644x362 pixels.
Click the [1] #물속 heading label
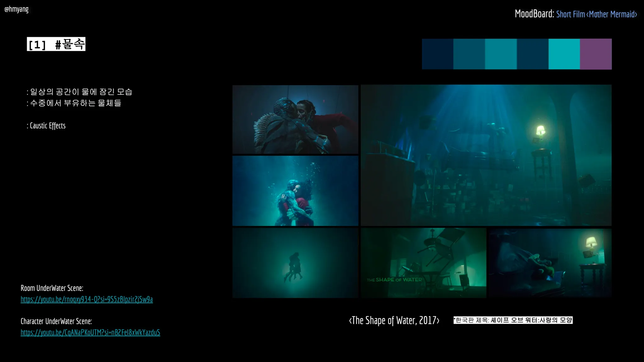tap(56, 44)
